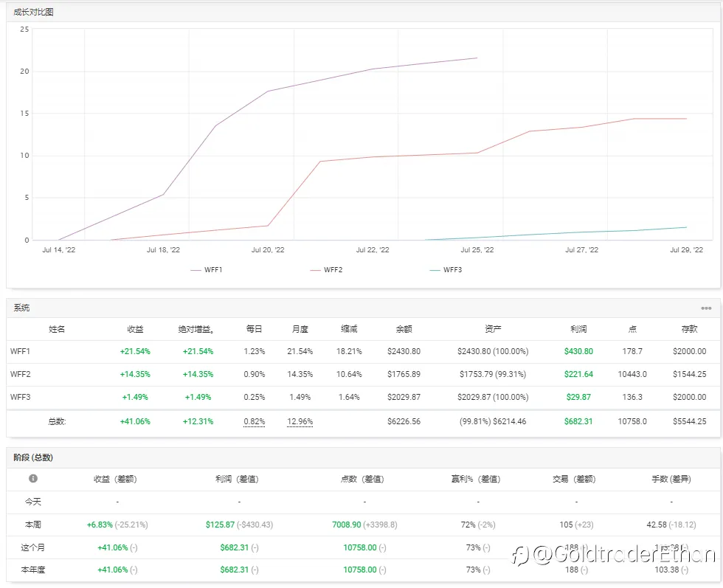The height and width of the screenshot is (588, 723).
Task: Sort by 每日 column header
Action: point(254,329)
